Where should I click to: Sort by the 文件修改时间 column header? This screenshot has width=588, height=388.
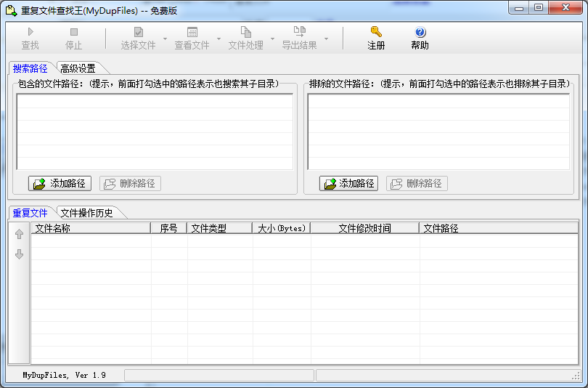(x=365, y=228)
